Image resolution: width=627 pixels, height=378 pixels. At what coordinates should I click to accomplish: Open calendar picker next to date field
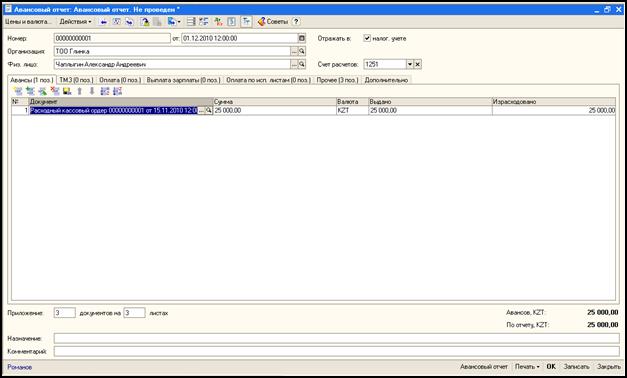[x=302, y=38]
